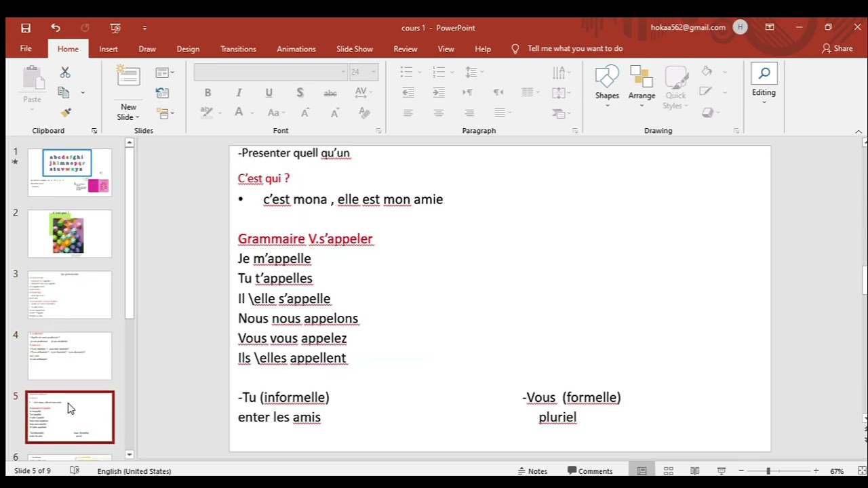This screenshot has width=868, height=488.
Task: Cut the selection with scissors icon
Action: point(65,72)
